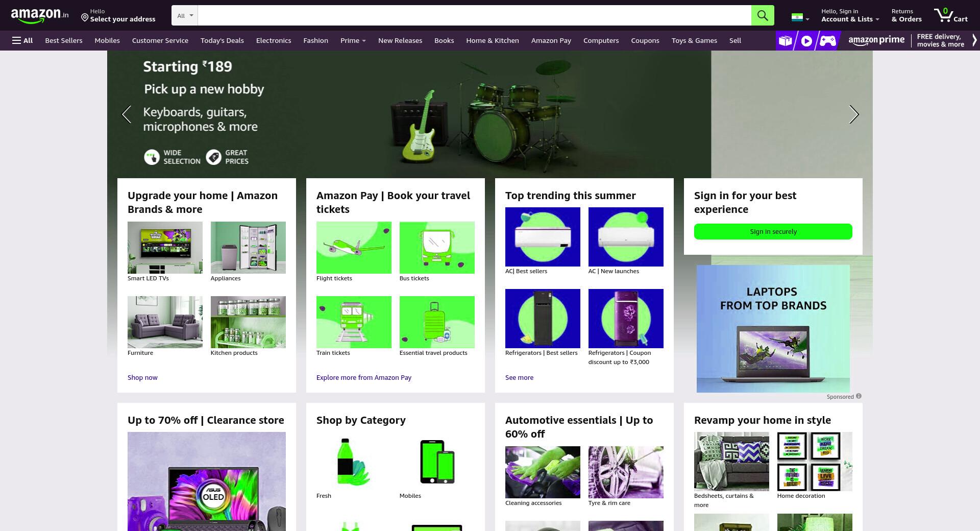This screenshot has width=980, height=531.
Task: Go to Customer Service
Action: pyautogui.click(x=160, y=40)
